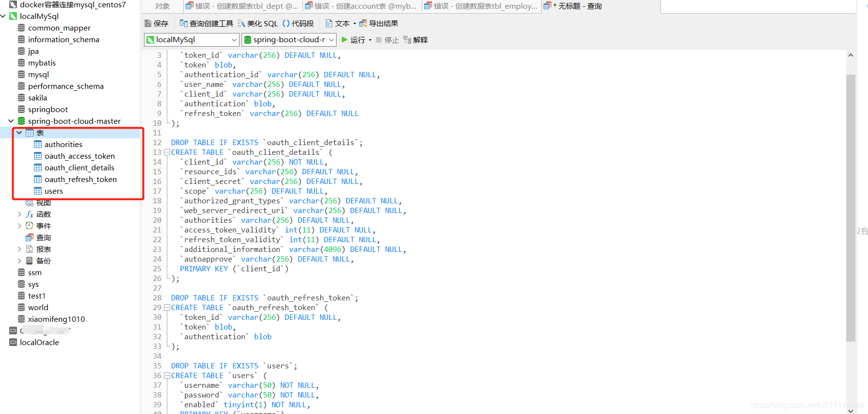Click the sakila database icon
The height and width of the screenshot is (414, 868).
click(21, 98)
